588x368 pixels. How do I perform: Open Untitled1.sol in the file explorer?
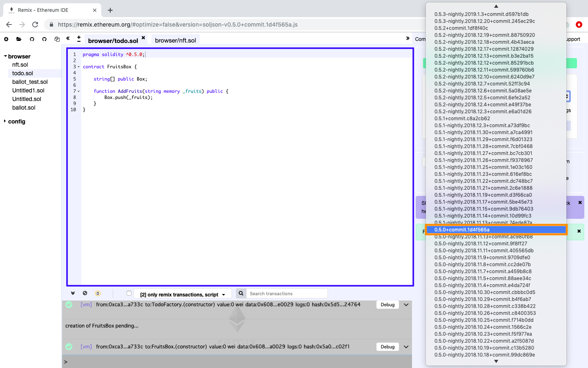tap(28, 90)
